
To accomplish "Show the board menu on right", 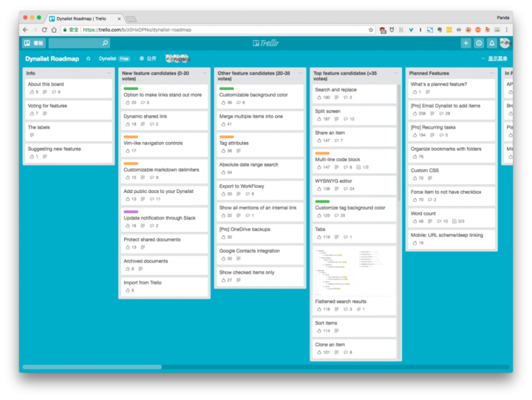I will tap(494, 58).
